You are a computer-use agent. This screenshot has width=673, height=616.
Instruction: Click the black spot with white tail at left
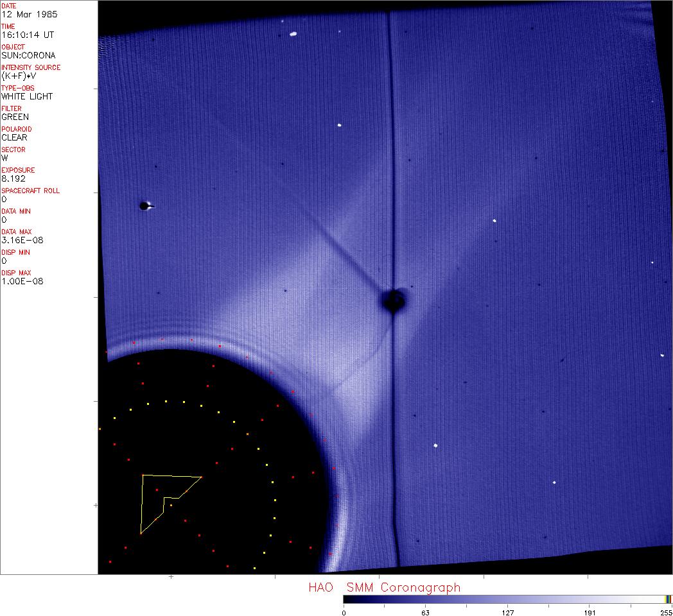pos(144,206)
